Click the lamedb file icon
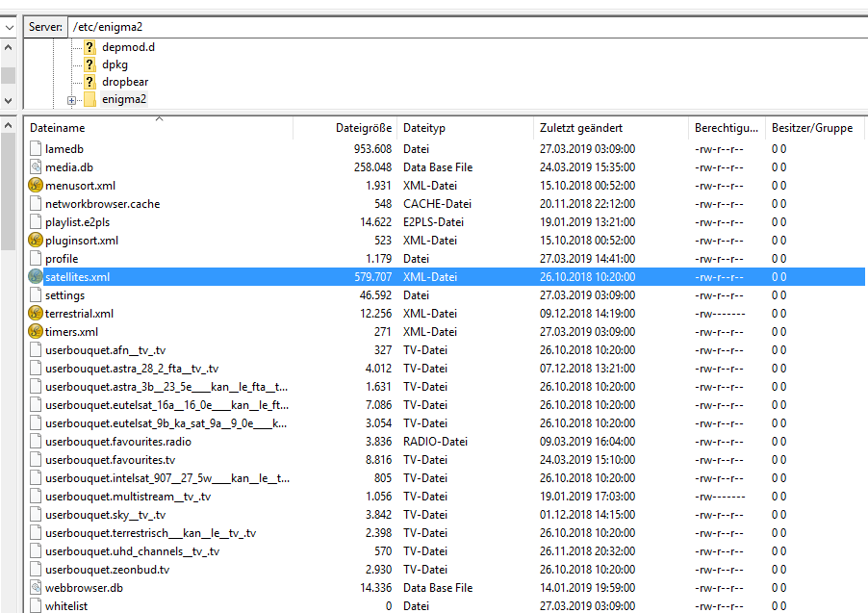 (36, 148)
